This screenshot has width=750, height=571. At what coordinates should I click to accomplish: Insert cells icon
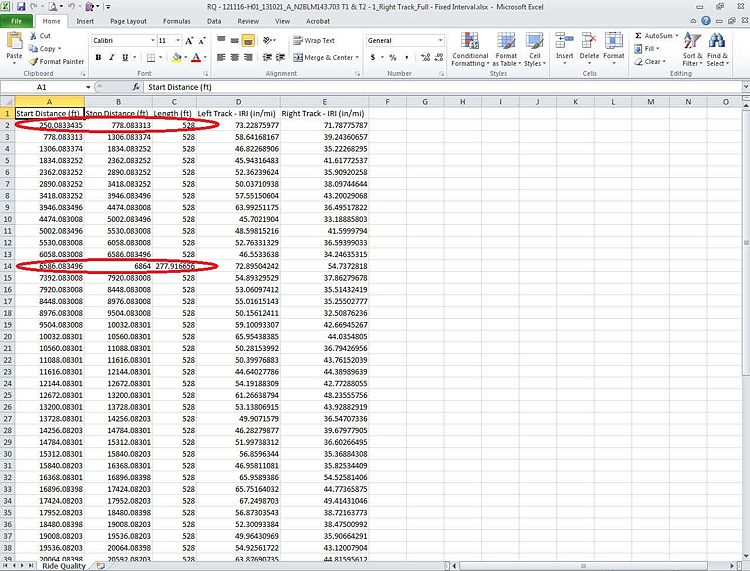pos(564,41)
